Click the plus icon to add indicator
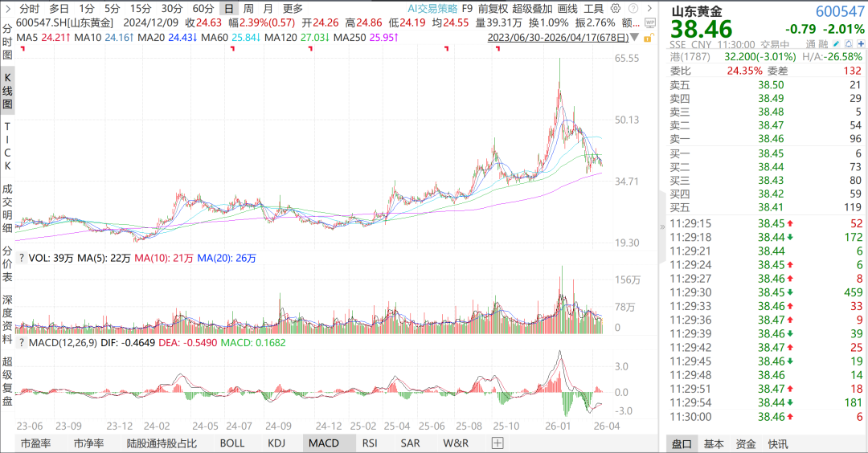Viewport: 868px width, 453px height. tap(498, 443)
